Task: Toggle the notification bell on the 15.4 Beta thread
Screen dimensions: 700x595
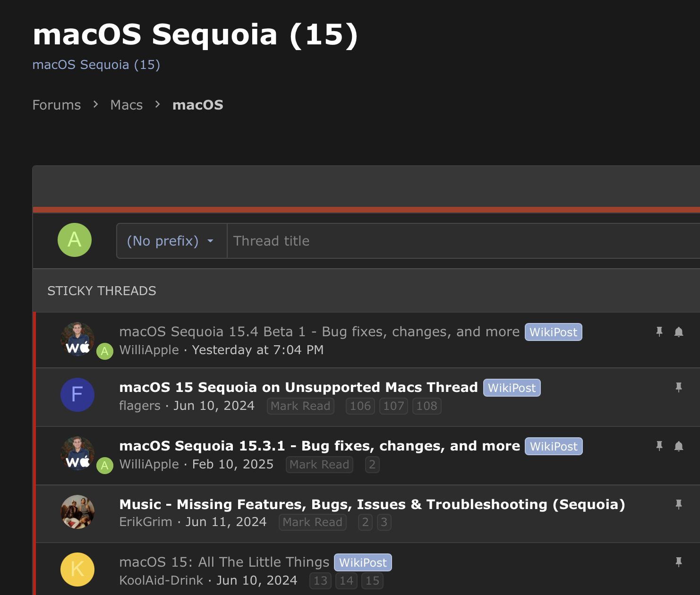Action: point(680,332)
